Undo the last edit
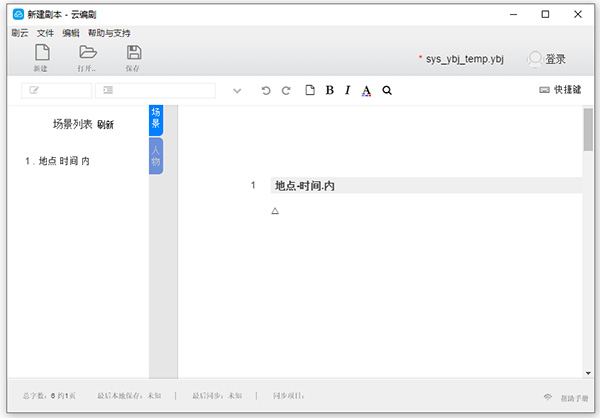Screen dimensions: 600x418 [266, 91]
